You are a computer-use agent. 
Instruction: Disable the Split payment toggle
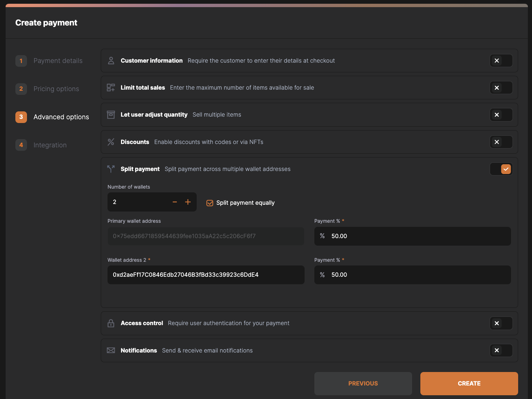(501, 169)
